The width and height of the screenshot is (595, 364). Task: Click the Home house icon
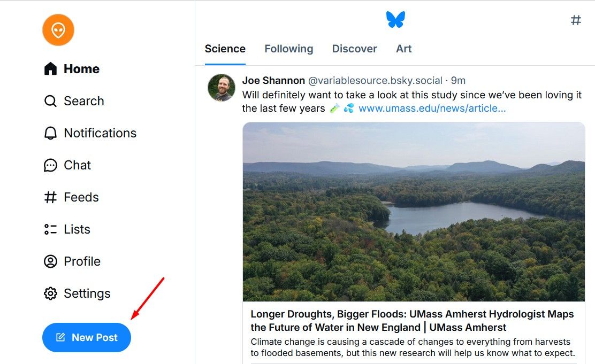coord(50,69)
